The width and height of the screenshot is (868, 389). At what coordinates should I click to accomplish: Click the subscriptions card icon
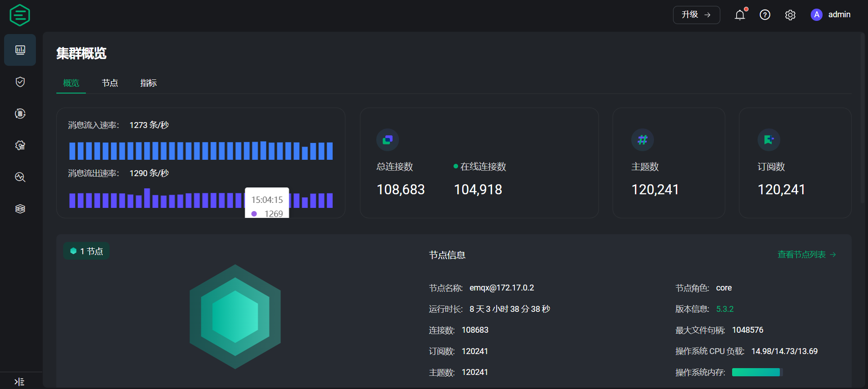(x=769, y=140)
